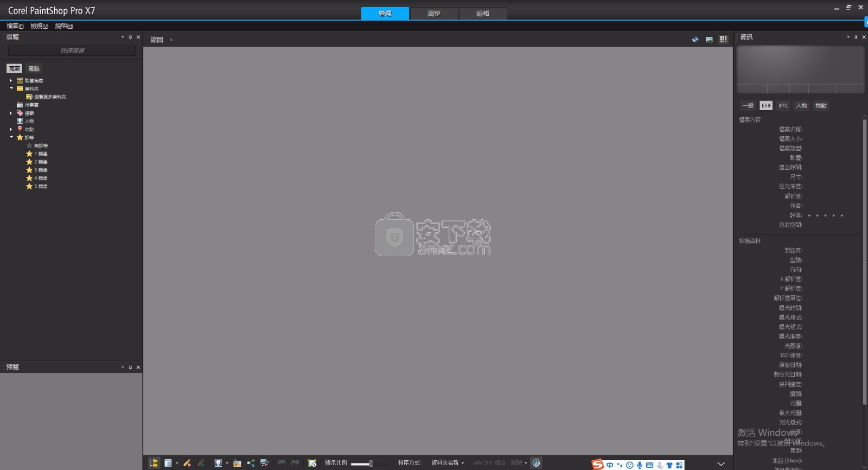Click the thumbnail view list icon in bottom toolbar
Screen dimensions: 868x470
pyautogui.click(x=168, y=463)
